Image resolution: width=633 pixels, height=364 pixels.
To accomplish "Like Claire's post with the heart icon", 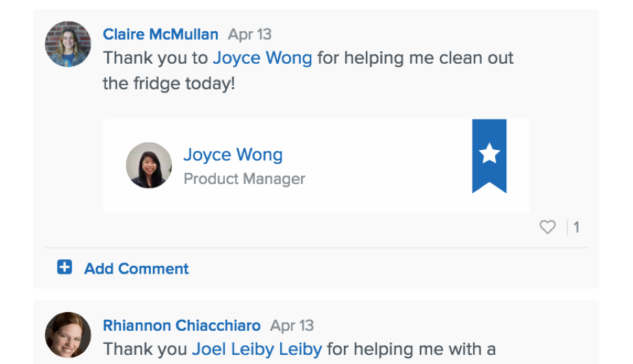I will pos(548,227).
